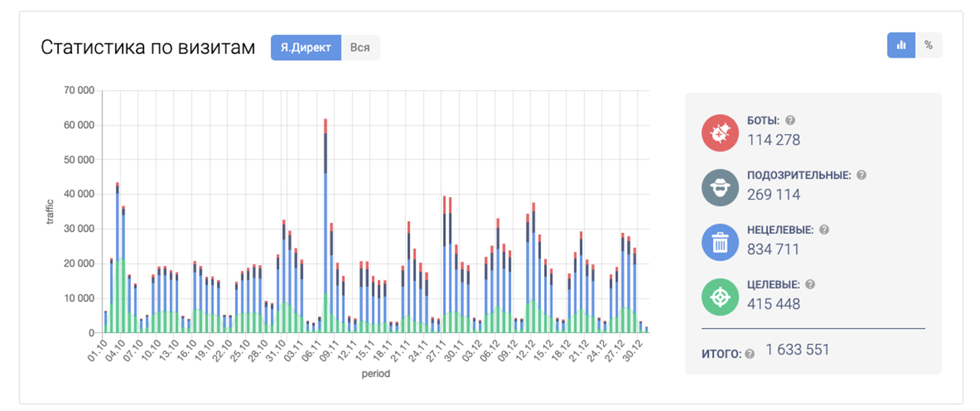Click the non-target count 834 711

click(773, 249)
